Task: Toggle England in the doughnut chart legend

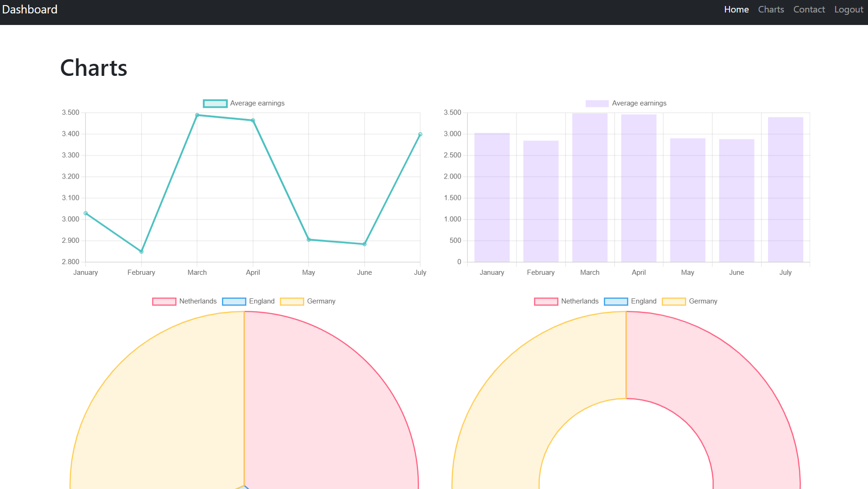Action: pyautogui.click(x=631, y=301)
